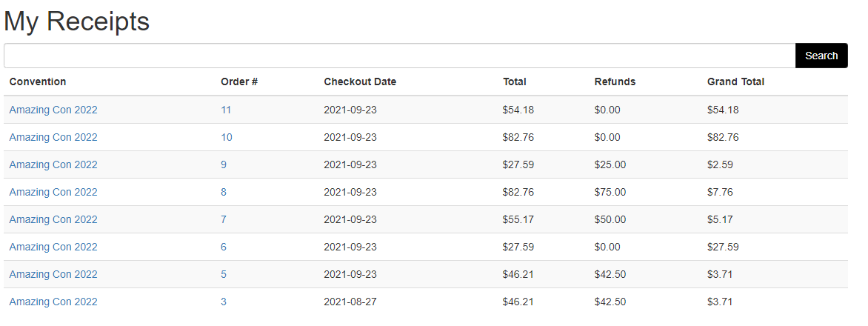Open order number 6 link
Viewport: 868px width, 326px height.
[224, 247]
